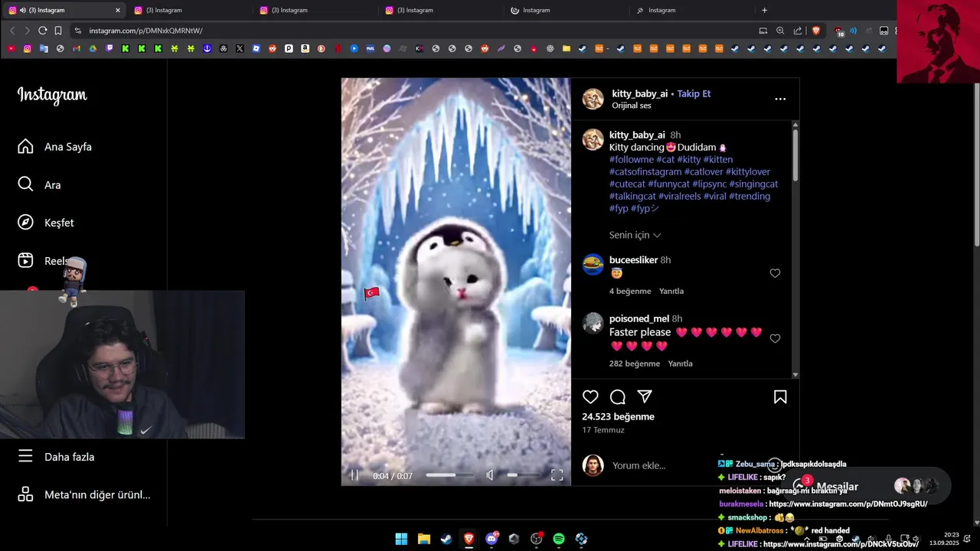The height and width of the screenshot is (551, 980).
Task: Click the Instagram logo in sidebar
Action: click(52, 95)
